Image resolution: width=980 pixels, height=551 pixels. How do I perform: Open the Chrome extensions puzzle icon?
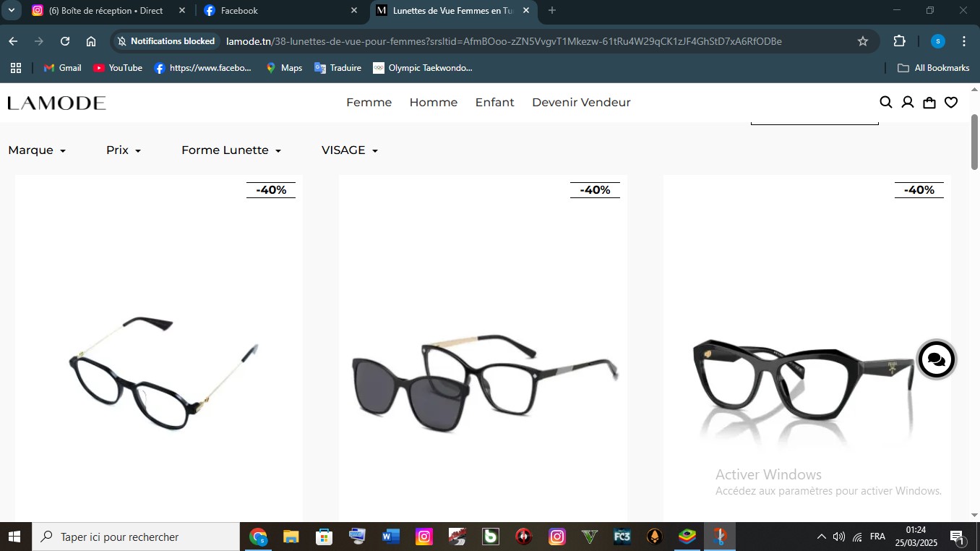900,41
